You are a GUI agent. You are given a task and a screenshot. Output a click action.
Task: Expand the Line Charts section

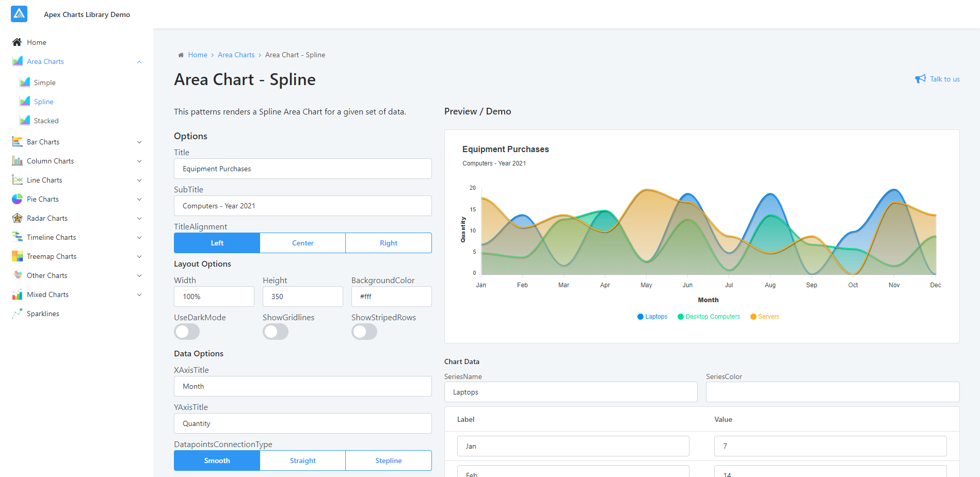139,180
